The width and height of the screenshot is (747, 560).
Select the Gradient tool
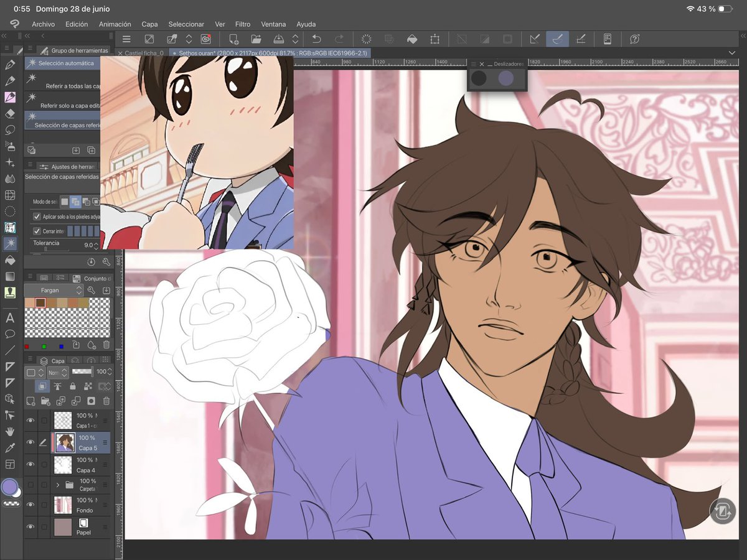coord(10,276)
